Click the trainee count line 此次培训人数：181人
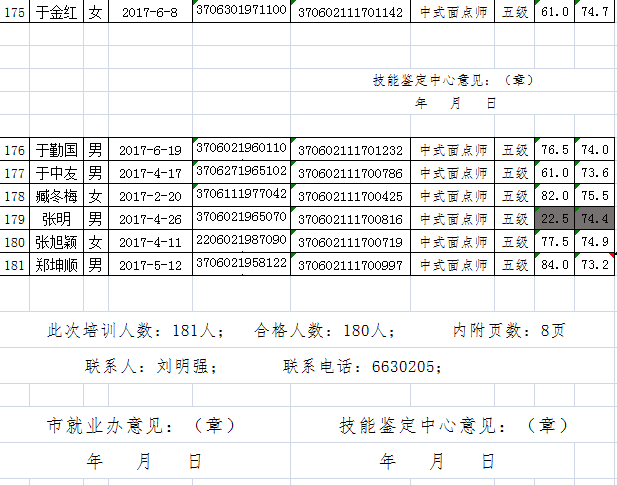The height and width of the screenshot is (485, 617). click(x=135, y=330)
